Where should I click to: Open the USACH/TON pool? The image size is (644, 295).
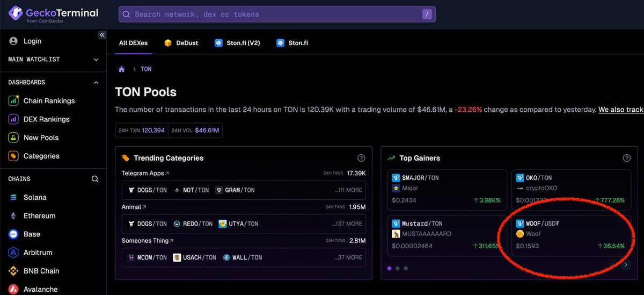[x=195, y=257]
